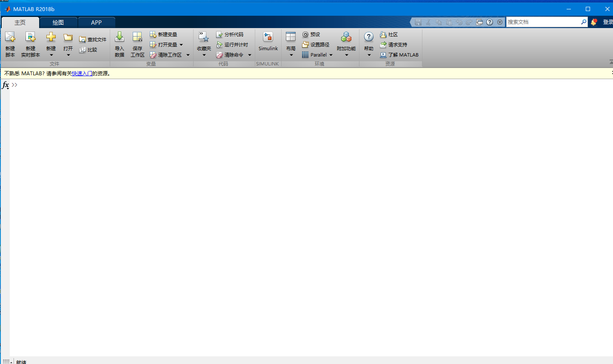Open the 收藏夹 (Favorites) icon
The height and width of the screenshot is (364, 613).
(204, 37)
